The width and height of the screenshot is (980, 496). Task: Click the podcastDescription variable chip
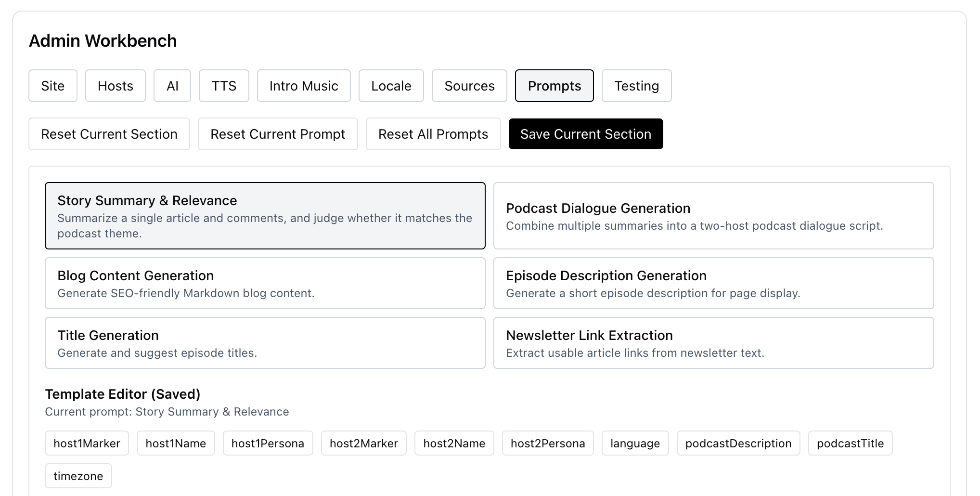738,443
